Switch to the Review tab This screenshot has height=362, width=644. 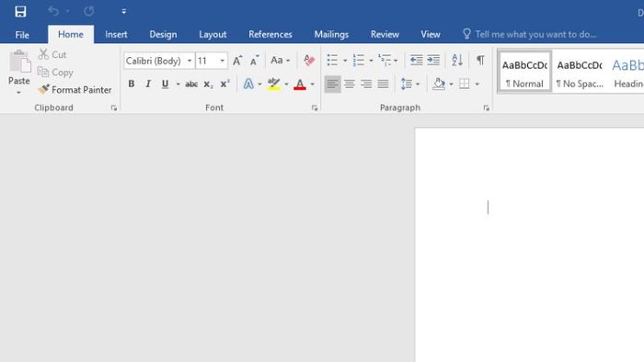[385, 34]
